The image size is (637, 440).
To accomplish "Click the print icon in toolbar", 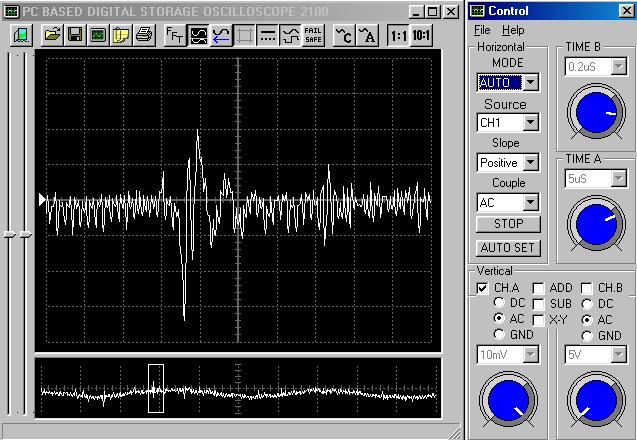I will point(143,35).
